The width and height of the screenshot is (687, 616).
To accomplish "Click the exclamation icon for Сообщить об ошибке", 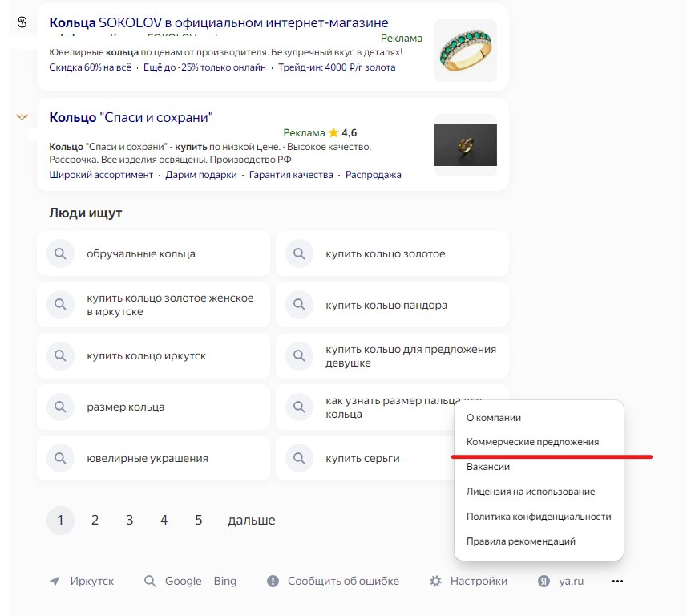I will [273, 582].
